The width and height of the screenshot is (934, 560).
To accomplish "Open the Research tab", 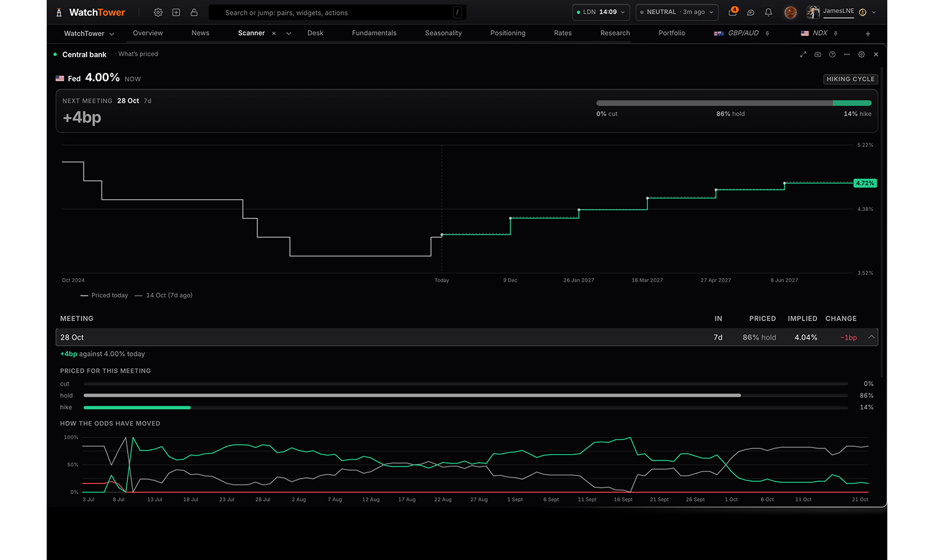I will tap(615, 33).
